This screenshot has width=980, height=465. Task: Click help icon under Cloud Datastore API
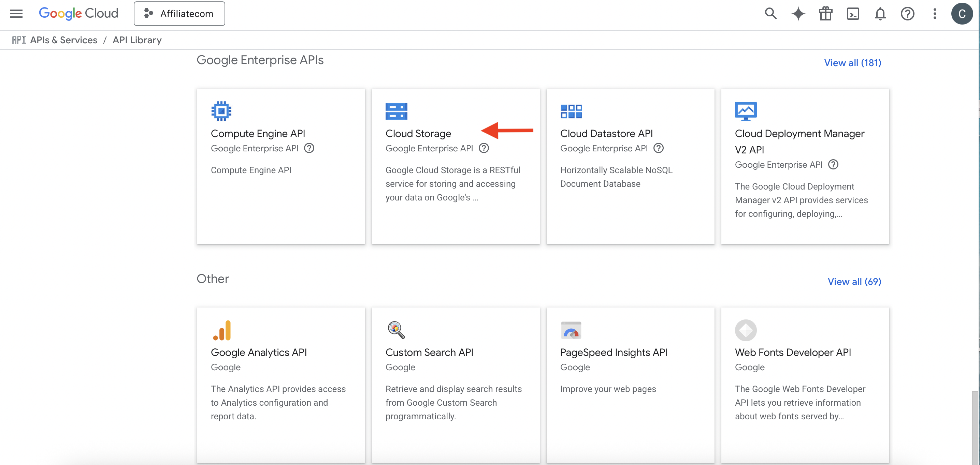(x=658, y=148)
